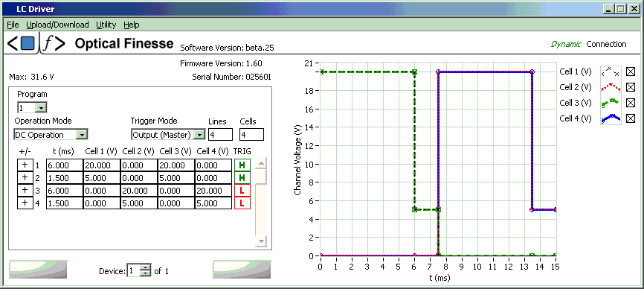Toggle TRIG state H on row 1
The height and width of the screenshot is (289, 644).
[x=242, y=165]
